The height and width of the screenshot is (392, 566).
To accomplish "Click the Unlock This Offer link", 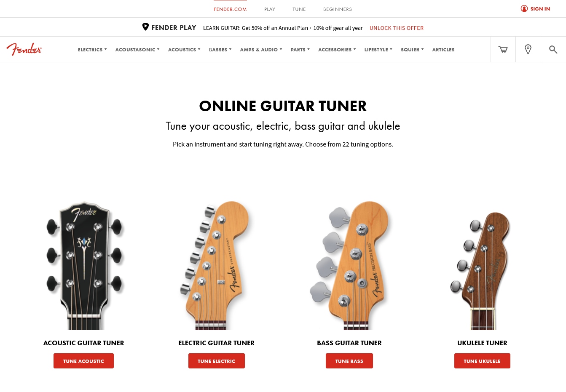I will click(397, 28).
